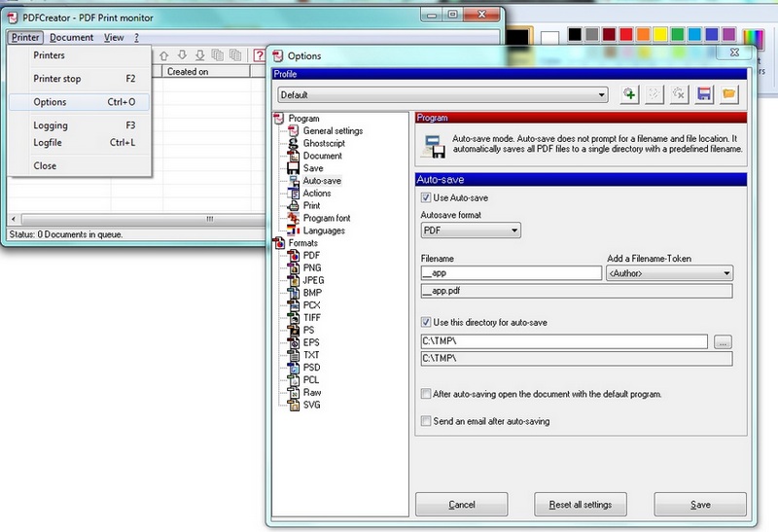Click the Cancel button
Viewport: 778px width, 532px height.
click(461, 505)
